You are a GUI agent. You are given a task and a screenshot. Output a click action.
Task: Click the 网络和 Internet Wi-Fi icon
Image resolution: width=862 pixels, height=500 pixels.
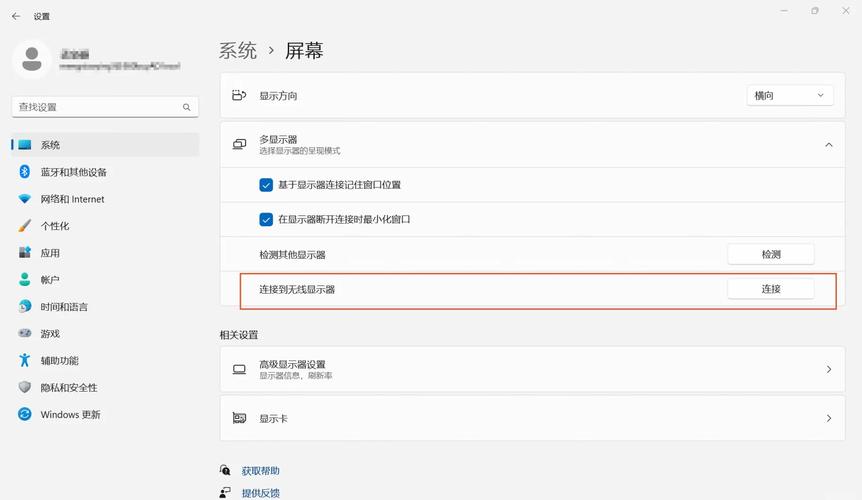tap(25, 199)
